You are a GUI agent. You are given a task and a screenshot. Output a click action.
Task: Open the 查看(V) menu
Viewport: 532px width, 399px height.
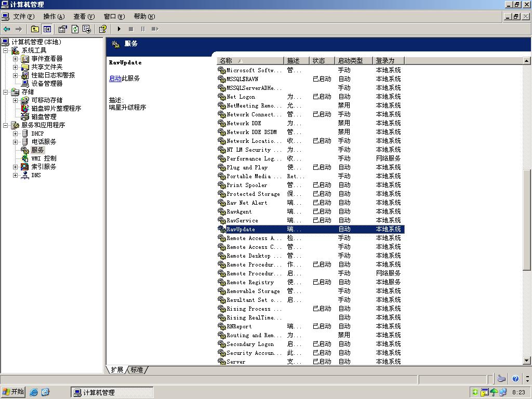(x=84, y=17)
